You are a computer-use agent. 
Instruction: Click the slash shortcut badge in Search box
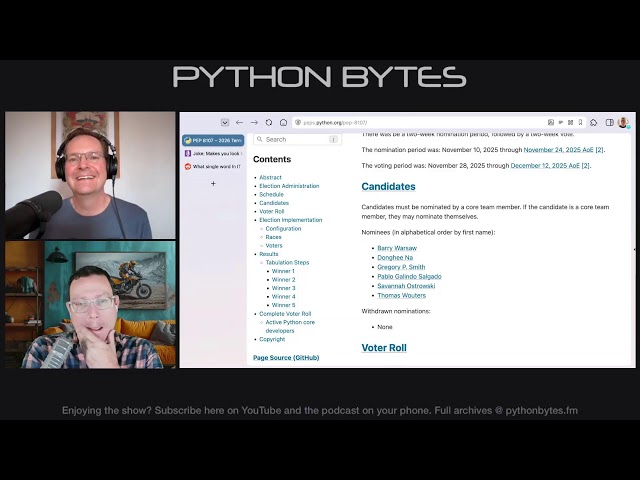point(333,140)
